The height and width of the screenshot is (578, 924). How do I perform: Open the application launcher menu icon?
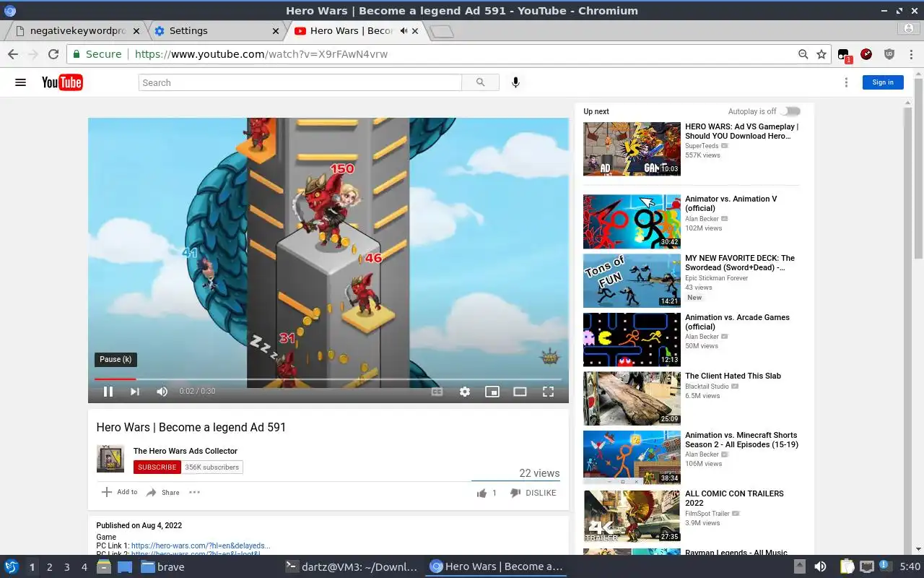(x=12, y=567)
